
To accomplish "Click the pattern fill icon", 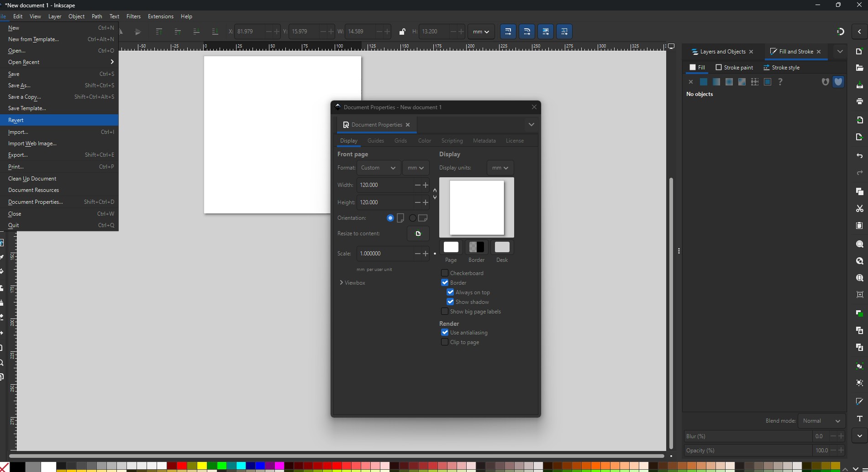I will [x=755, y=82].
